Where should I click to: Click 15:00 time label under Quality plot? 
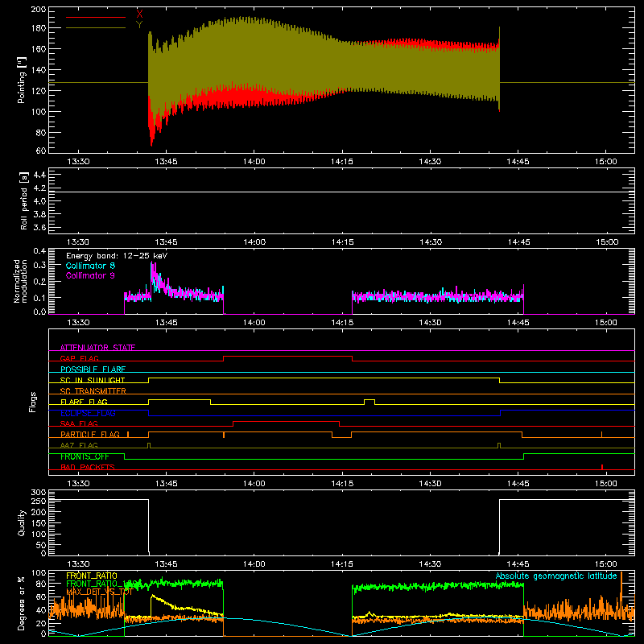pyautogui.click(x=606, y=564)
